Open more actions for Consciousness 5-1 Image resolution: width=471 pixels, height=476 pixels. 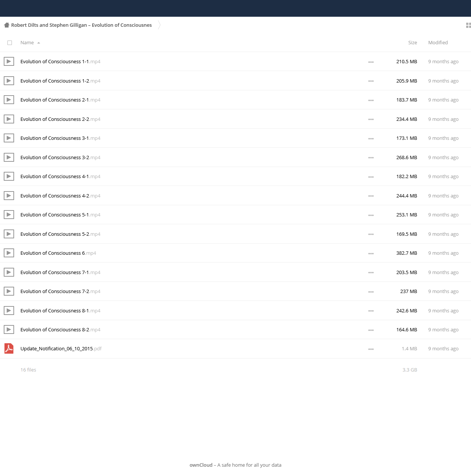[x=371, y=215]
